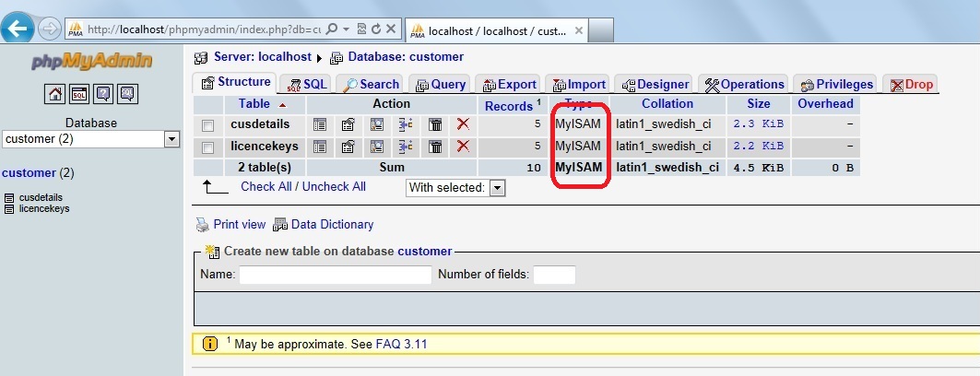Click search icon in licencekeys row
The height and width of the screenshot is (376, 980).
click(x=377, y=147)
